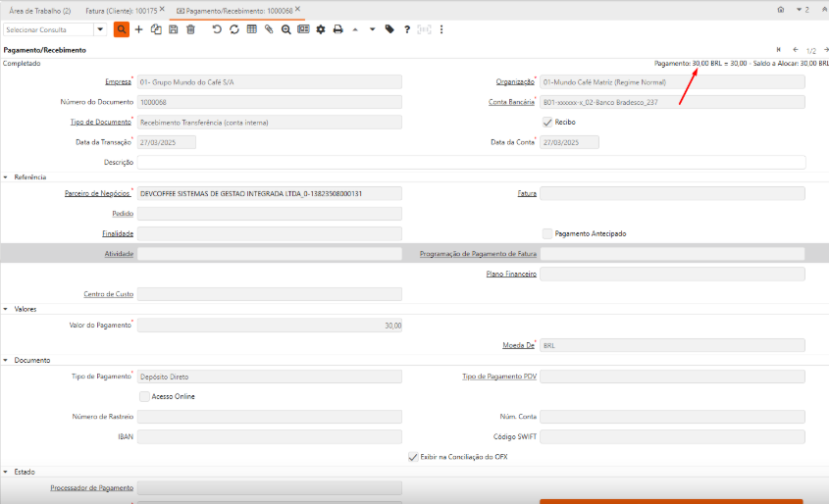Uncheck the Recibo checkbox
The width and height of the screenshot is (829, 504).
[x=547, y=122]
